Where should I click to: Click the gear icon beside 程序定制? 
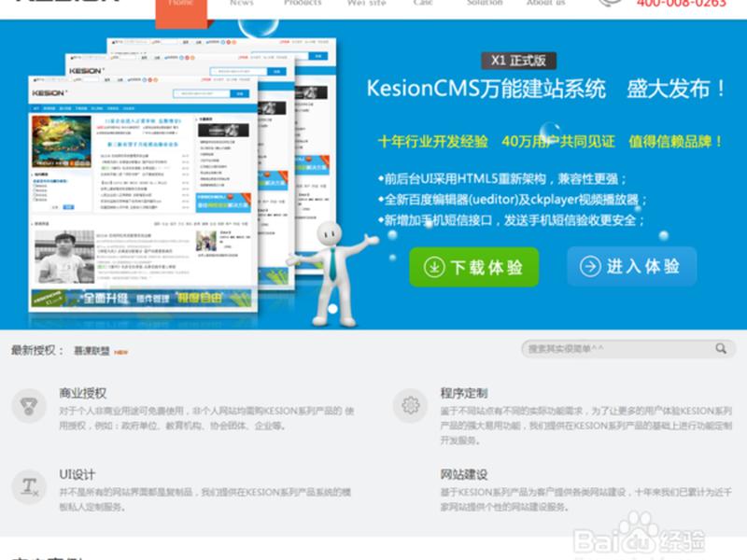[410, 406]
